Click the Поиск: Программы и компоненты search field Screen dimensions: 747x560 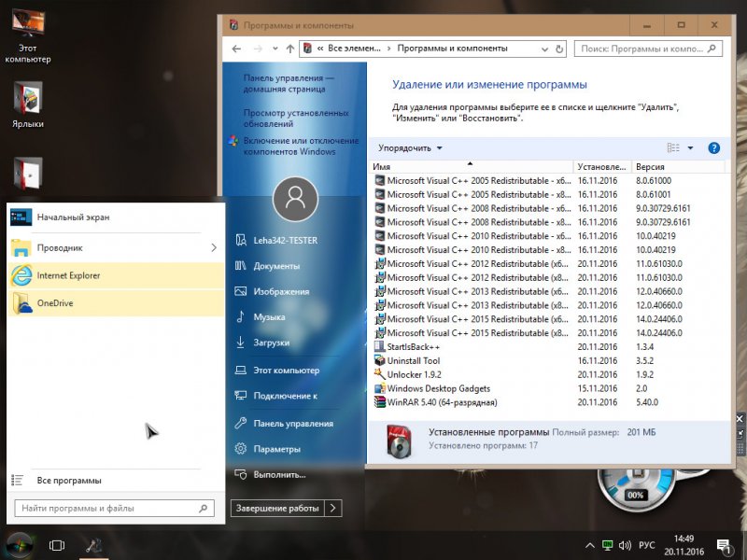coord(648,49)
